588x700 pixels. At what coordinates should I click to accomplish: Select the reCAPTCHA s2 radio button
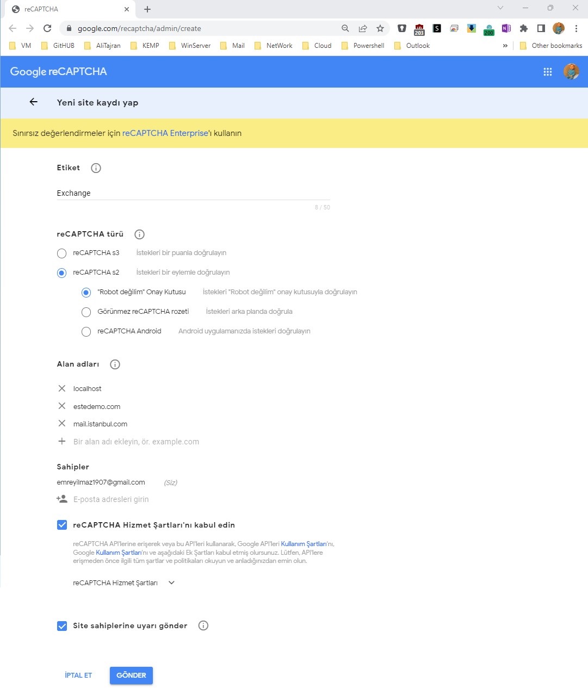62,273
